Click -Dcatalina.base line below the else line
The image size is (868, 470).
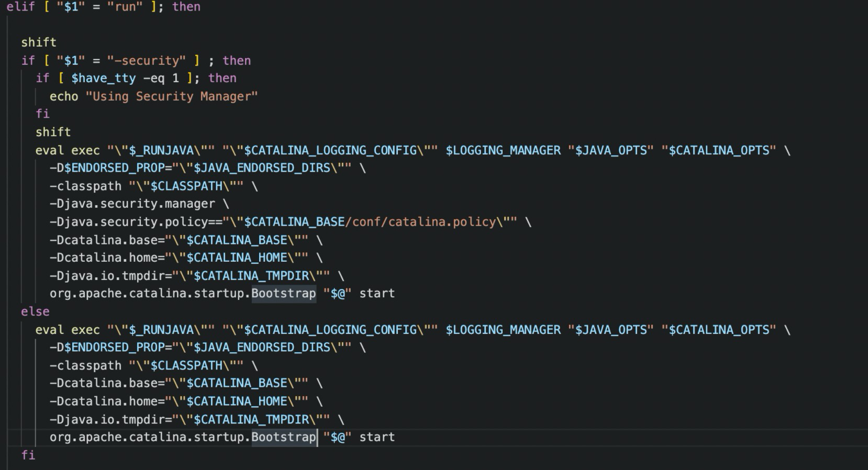[x=186, y=384]
